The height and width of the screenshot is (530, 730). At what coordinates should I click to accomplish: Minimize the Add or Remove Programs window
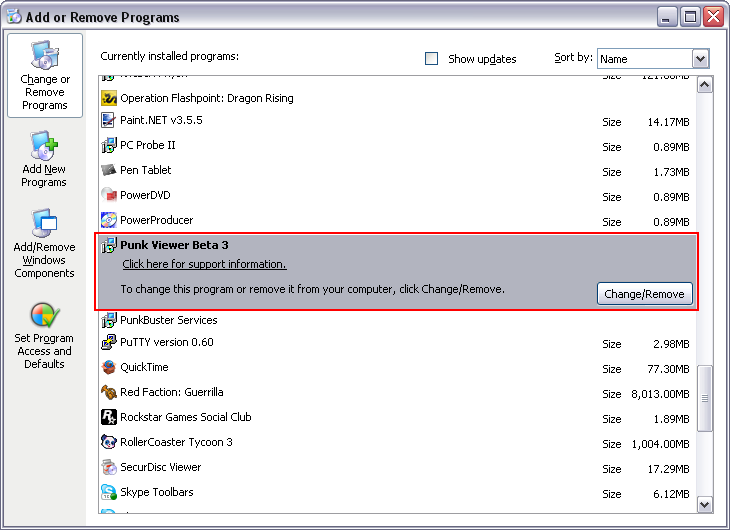(x=667, y=17)
